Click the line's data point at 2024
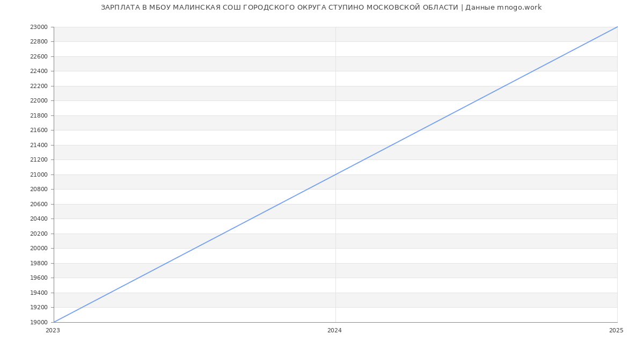The image size is (644, 349). click(x=335, y=174)
